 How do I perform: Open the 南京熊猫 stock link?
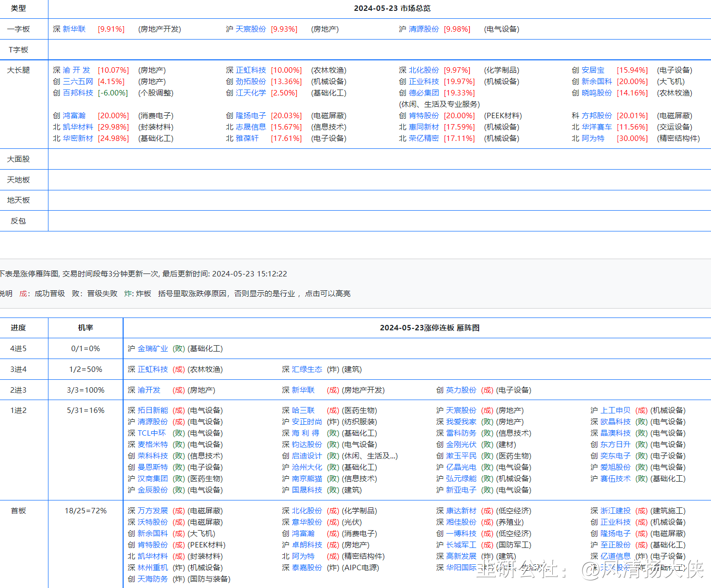(307, 479)
